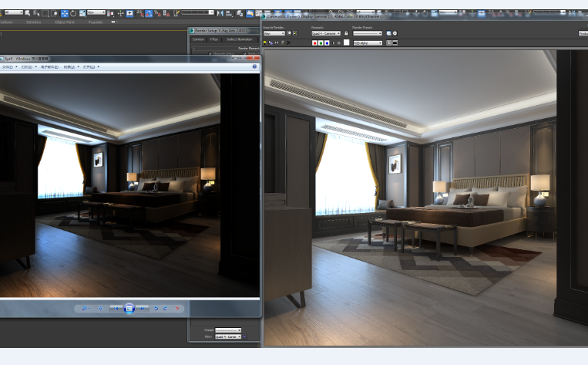588x365 pixels.
Task: Click the ribbon minimize toggle after Populate
Action: click(113, 22)
